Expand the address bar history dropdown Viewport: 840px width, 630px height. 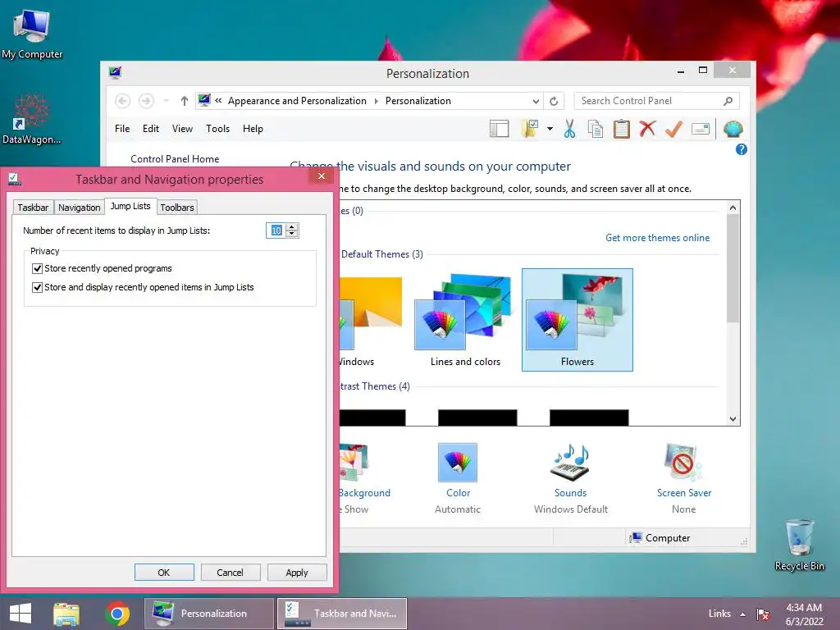click(x=536, y=101)
